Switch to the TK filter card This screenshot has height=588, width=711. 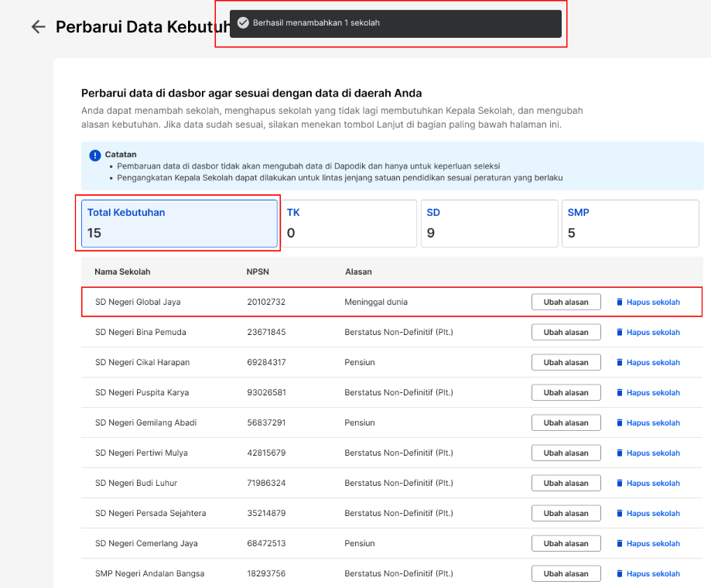(349, 224)
